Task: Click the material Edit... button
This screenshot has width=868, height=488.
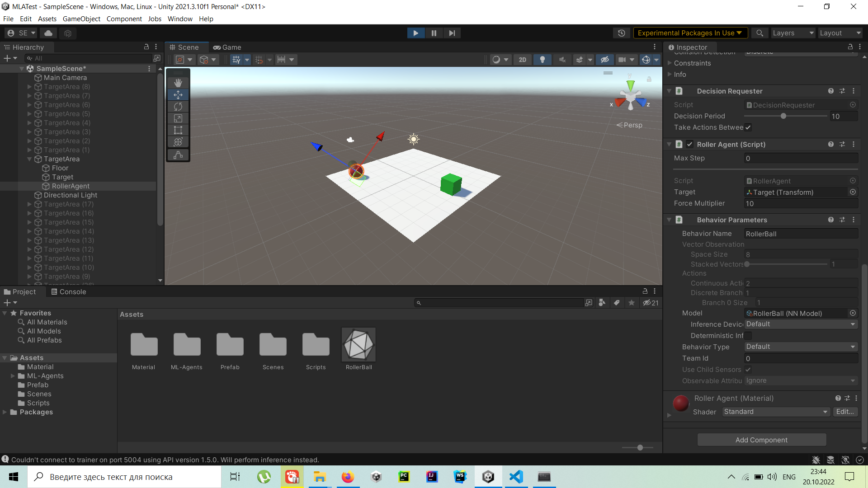Action: click(x=845, y=412)
